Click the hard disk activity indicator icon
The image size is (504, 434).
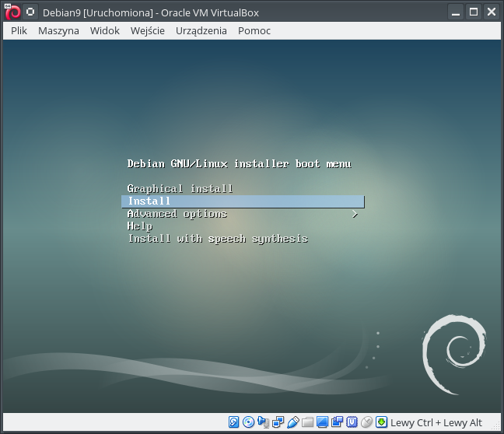(x=234, y=422)
